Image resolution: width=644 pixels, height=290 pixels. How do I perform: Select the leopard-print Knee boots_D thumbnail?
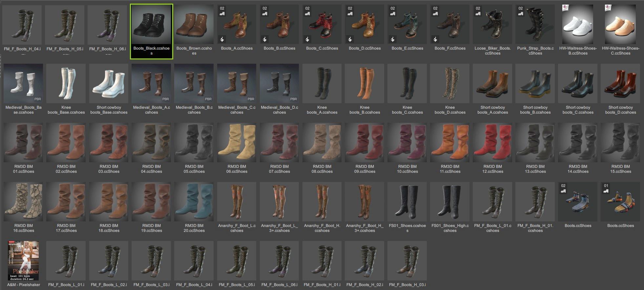tap(450, 83)
